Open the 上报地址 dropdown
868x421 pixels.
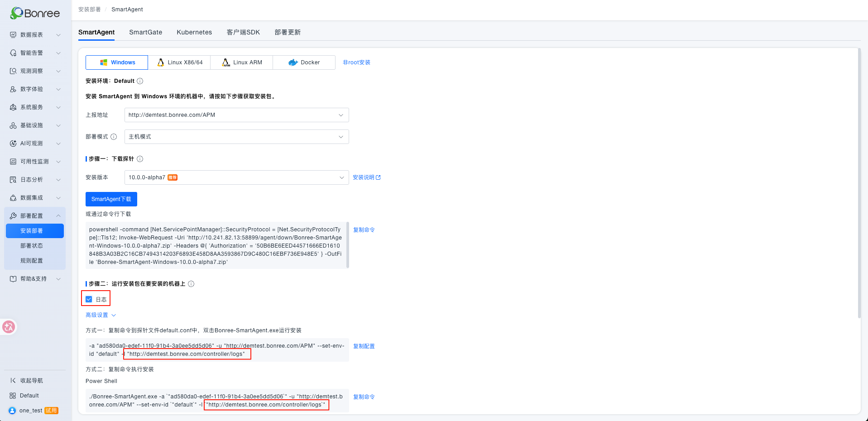(236, 115)
